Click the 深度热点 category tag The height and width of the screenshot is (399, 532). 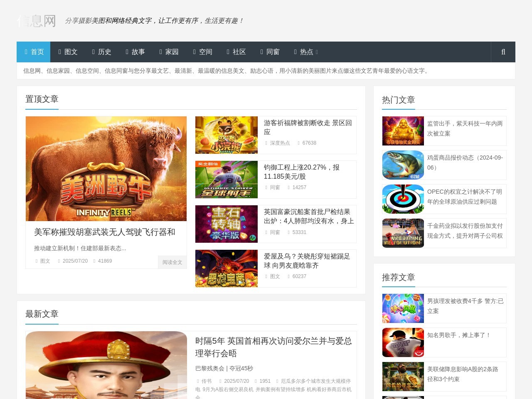(280, 143)
